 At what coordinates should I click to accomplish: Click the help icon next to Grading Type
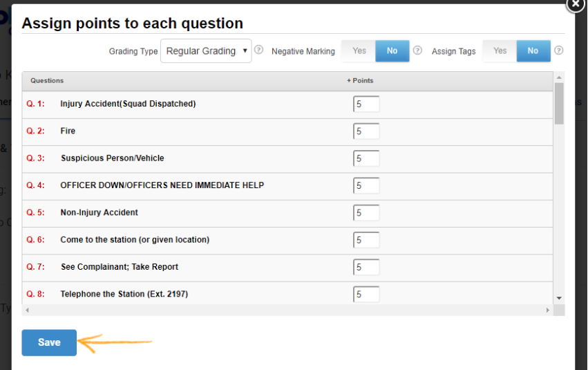coord(259,50)
